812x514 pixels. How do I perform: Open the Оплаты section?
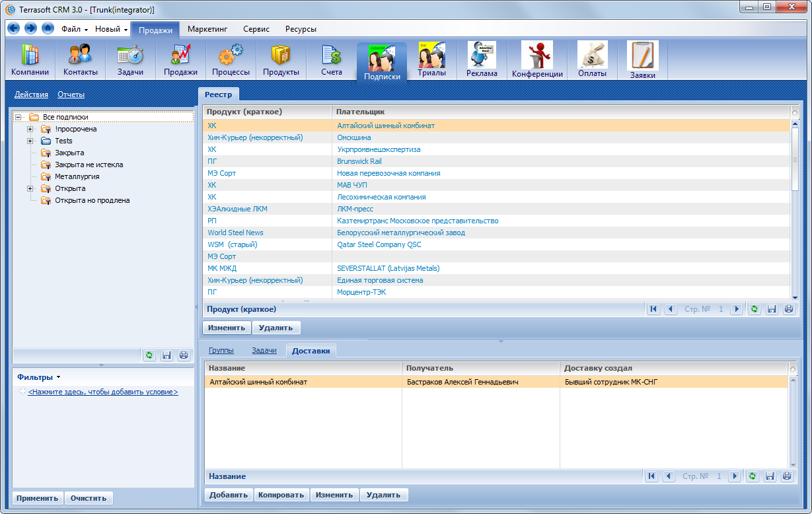coord(592,61)
